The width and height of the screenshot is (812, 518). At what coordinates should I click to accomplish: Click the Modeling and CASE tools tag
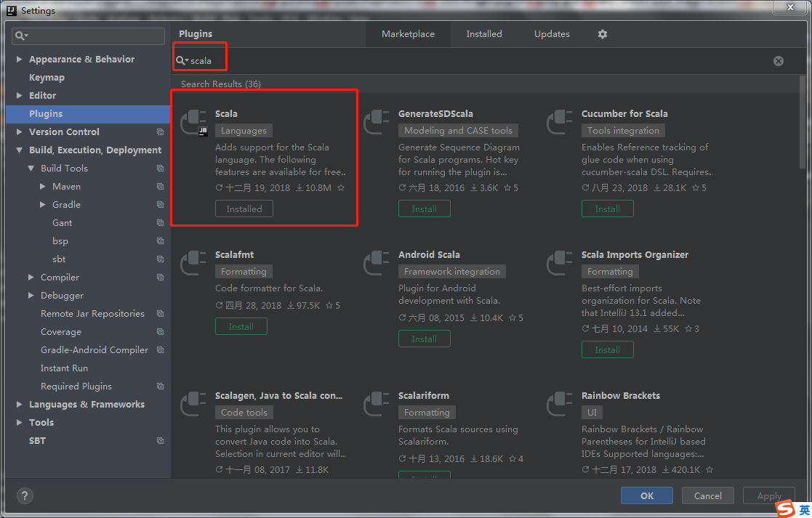(x=458, y=131)
